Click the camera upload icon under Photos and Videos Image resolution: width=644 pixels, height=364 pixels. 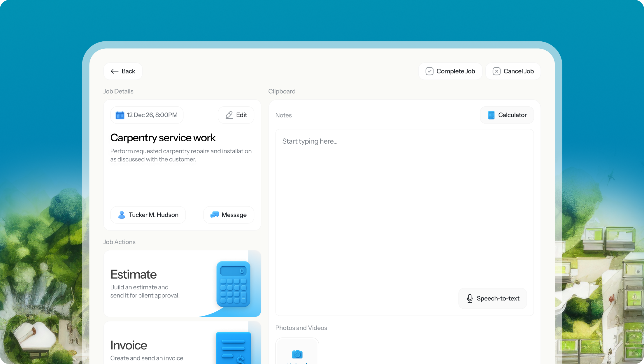click(x=297, y=354)
